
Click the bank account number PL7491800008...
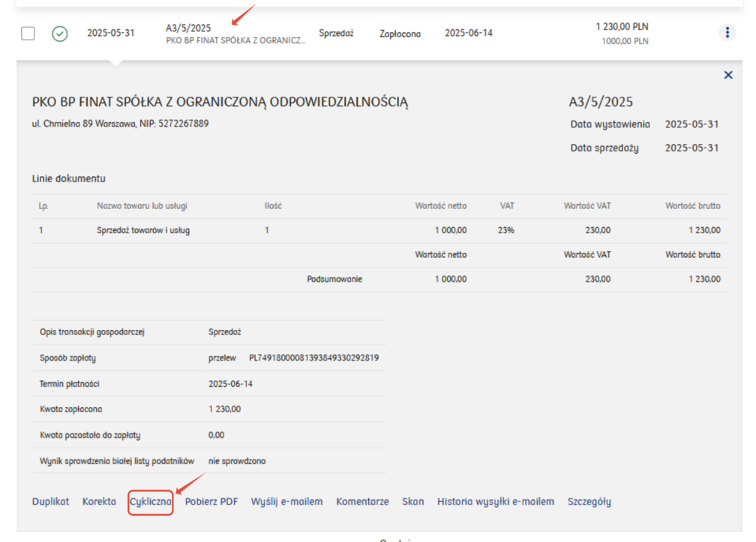pyautogui.click(x=313, y=358)
